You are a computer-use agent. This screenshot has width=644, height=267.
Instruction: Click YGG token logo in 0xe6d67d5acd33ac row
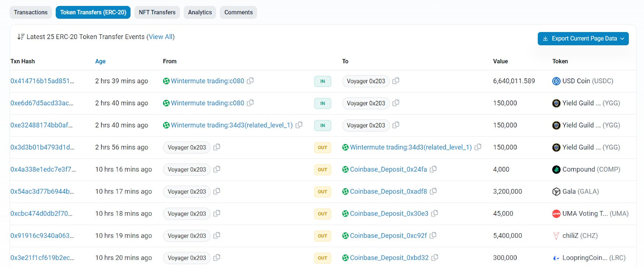[x=556, y=103]
